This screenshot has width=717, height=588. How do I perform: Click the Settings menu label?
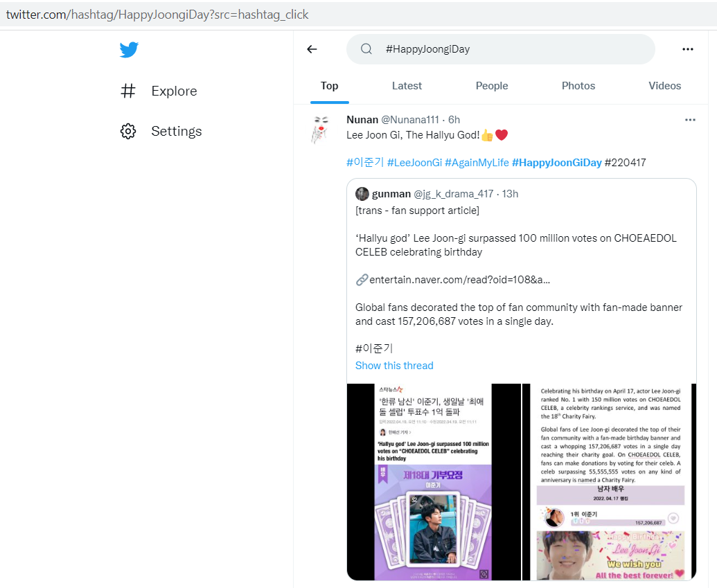coord(177,131)
